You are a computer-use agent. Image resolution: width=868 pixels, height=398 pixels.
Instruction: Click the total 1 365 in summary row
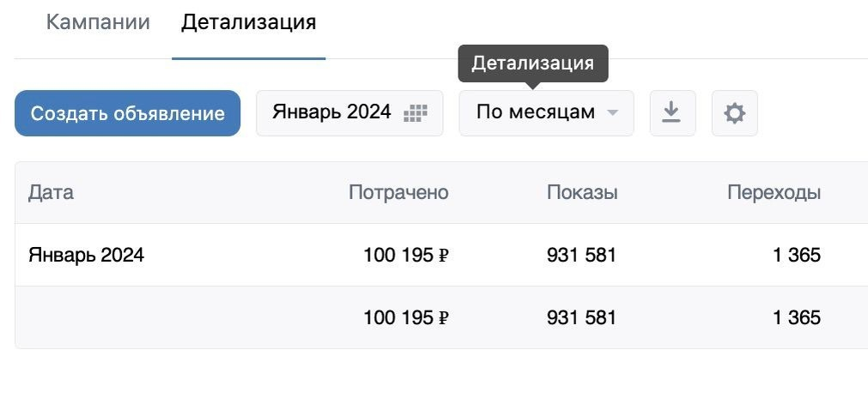tap(797, 318)
